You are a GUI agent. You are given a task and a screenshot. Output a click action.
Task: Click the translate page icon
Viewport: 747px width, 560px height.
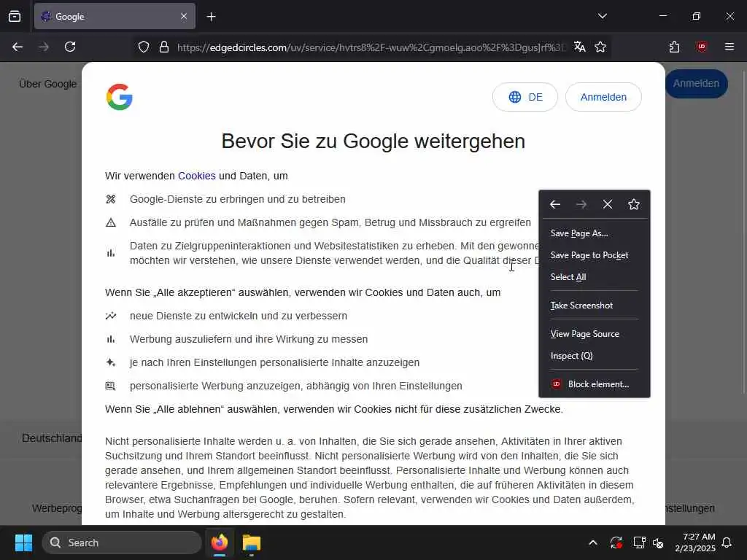580,47
